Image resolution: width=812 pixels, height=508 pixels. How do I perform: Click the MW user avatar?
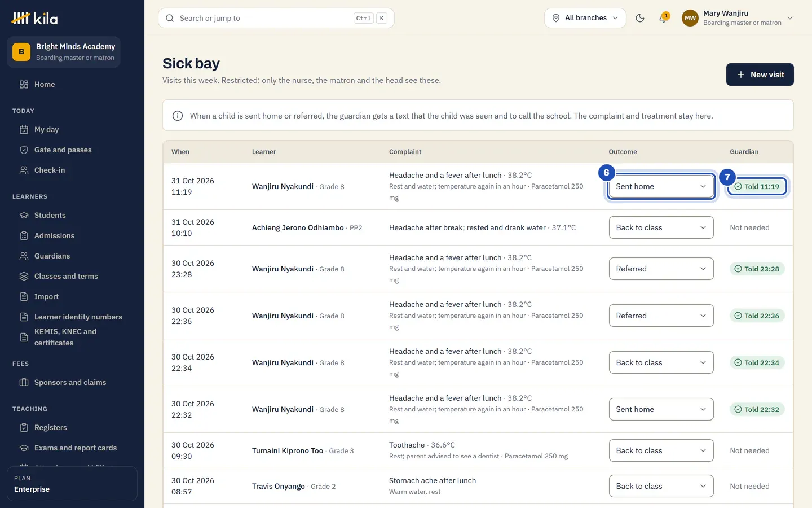(x=690, y=18)
